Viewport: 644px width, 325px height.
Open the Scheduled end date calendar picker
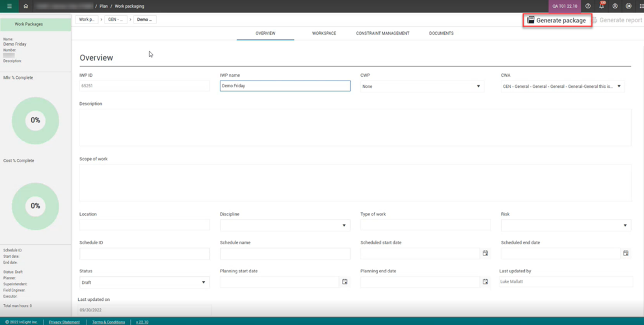(x=626, y=253)
